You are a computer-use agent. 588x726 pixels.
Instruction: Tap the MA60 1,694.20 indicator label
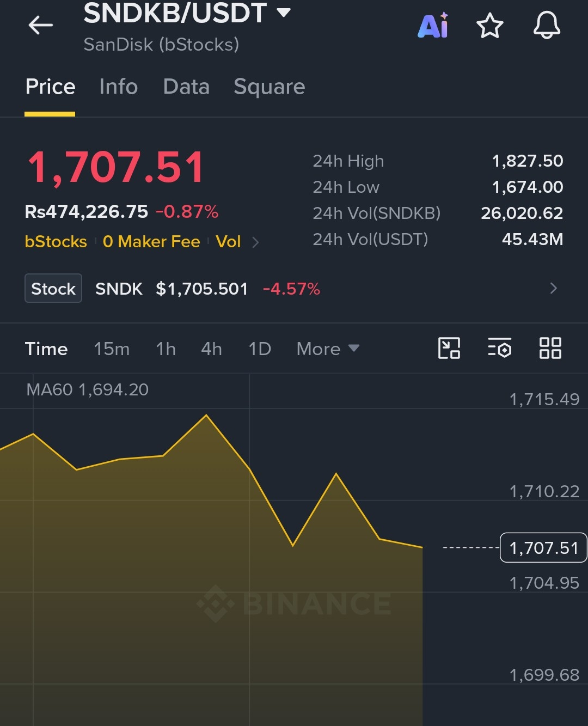tap(87, 389)
